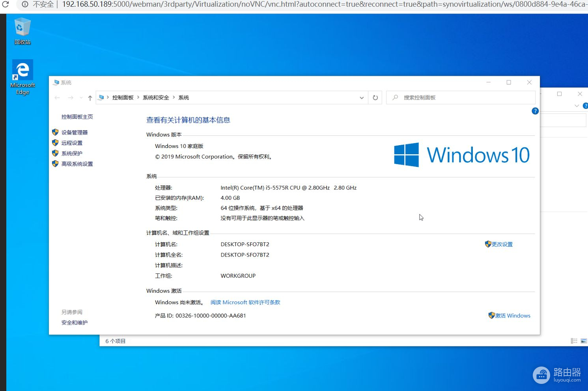This screenshot has height=391, width=588.
Task: Click the site info icon before URL
Action: (25, 4)
